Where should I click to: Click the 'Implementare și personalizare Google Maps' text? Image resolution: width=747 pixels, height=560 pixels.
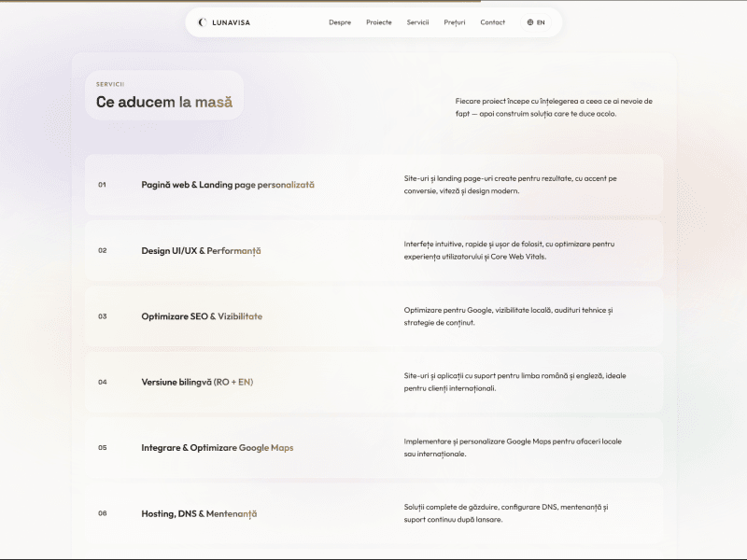coord(513,448)
